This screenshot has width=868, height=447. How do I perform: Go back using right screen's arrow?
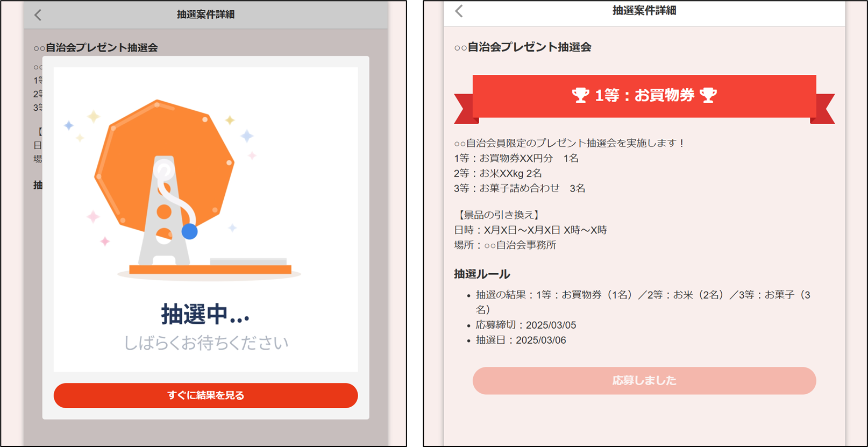coord(459,11)
